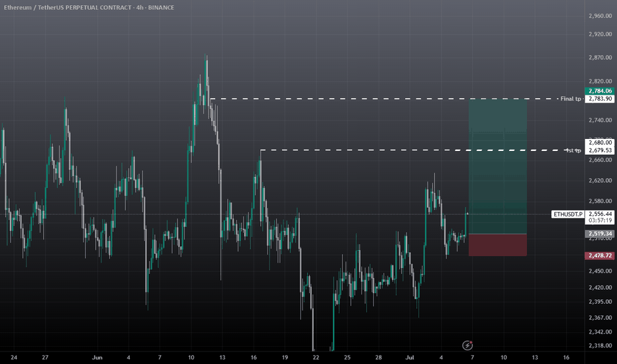Click the 2,820.00 price axis value
Viewport: 617px width, 364px height.
(600, 81)
